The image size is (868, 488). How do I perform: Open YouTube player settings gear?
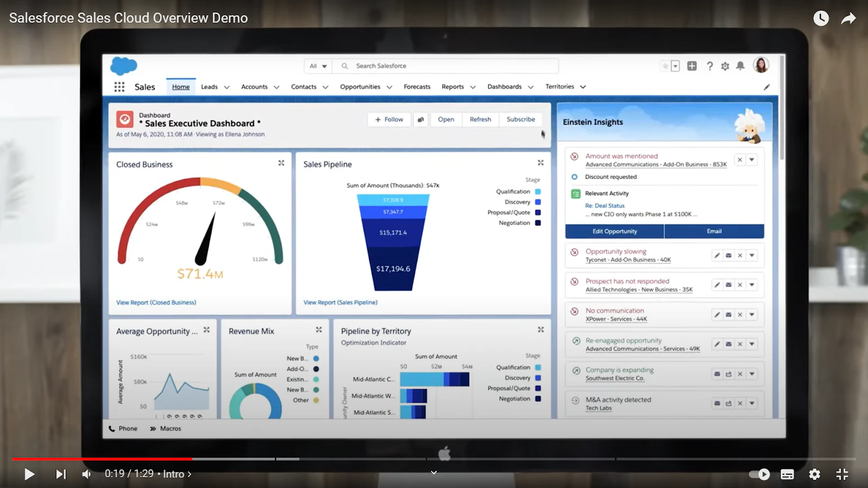pos(814,474)
